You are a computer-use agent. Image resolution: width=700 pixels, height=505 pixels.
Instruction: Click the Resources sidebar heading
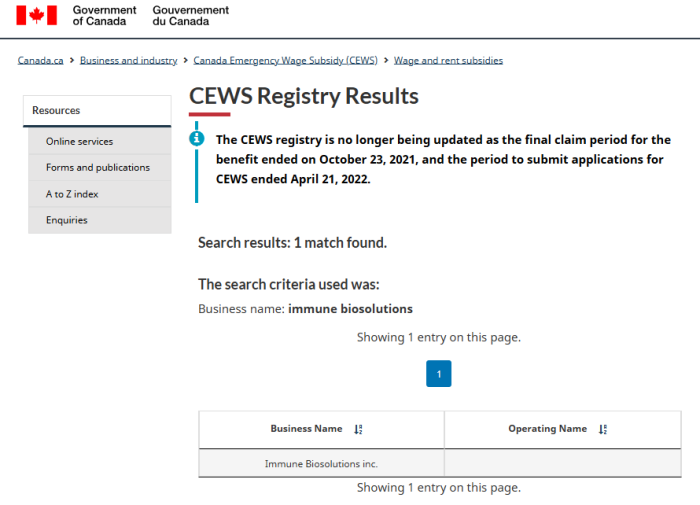coord(97,111)
